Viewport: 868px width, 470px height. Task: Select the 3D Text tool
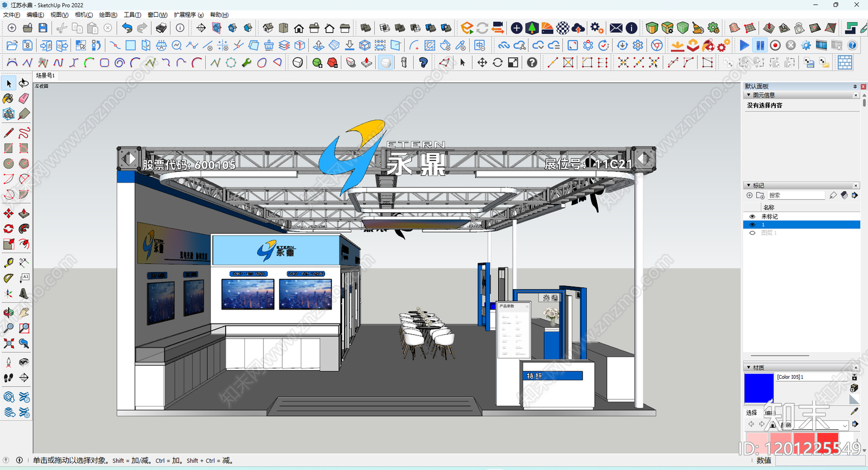24,294
